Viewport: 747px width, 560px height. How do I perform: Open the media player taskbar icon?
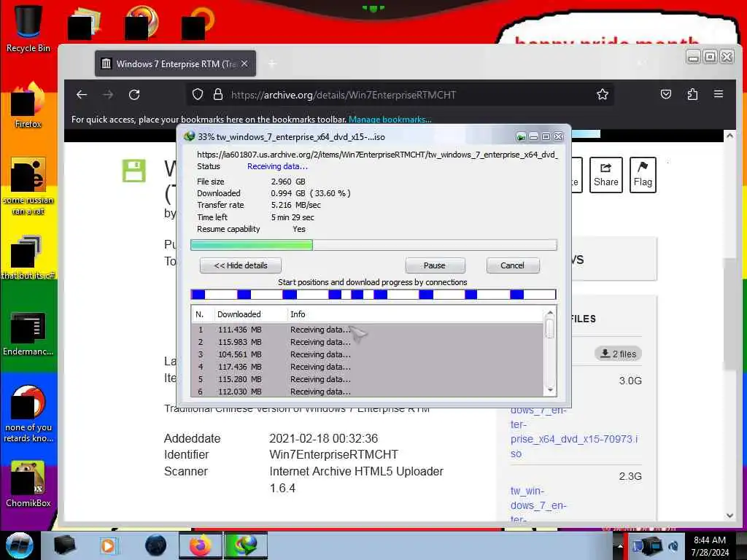[108, 545]
